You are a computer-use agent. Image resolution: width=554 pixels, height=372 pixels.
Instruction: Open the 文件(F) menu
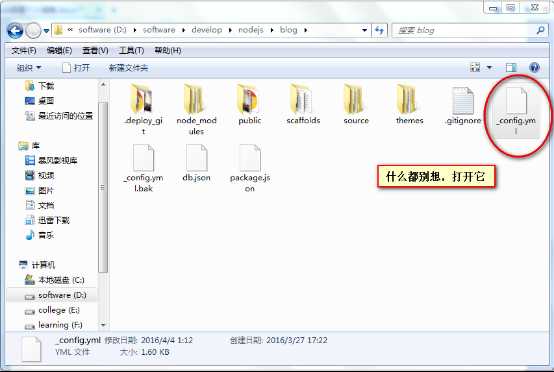24,51
